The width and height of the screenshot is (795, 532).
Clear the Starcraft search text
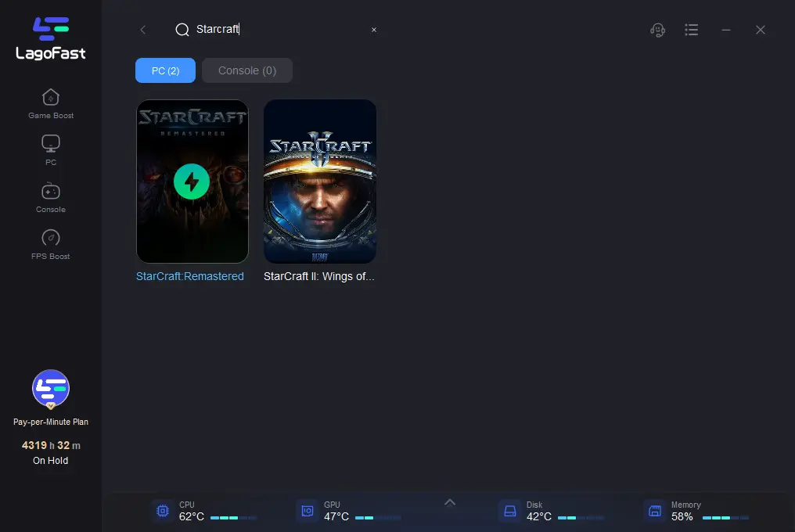374,30
